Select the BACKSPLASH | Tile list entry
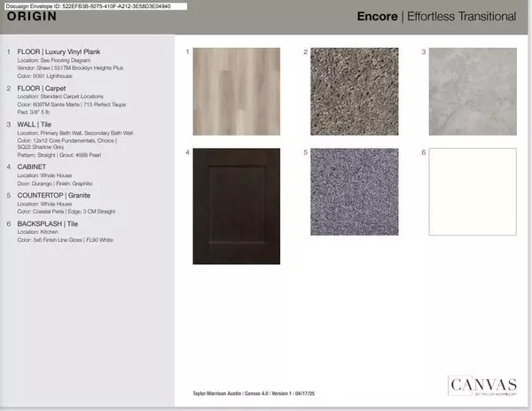The height and width of the screenshot is (411, 532). click(x=51, y=223)
